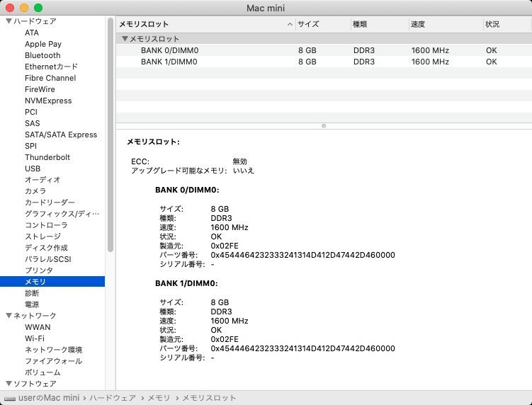Select 診断 in the sidebar

pyautogui.click(x=32, y=293)
